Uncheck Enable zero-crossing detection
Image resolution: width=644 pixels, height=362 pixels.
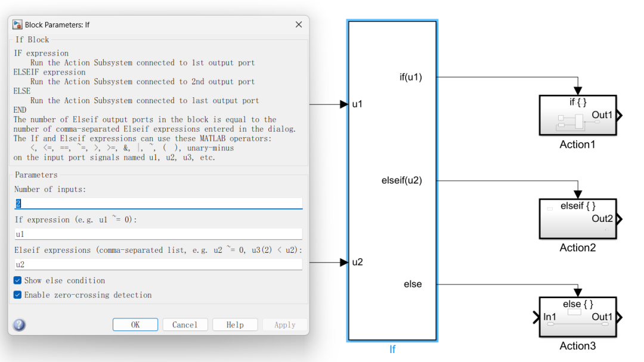tap(17, 295)
